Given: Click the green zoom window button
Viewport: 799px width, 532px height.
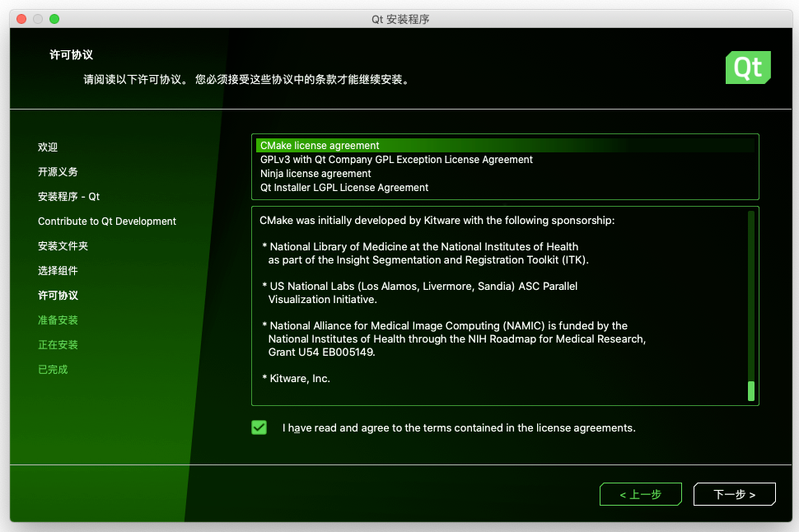Looking at the screenshot, I should pos(54,19).
